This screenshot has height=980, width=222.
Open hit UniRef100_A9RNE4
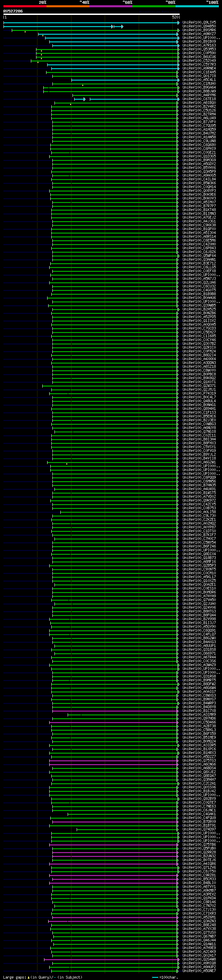199,68
